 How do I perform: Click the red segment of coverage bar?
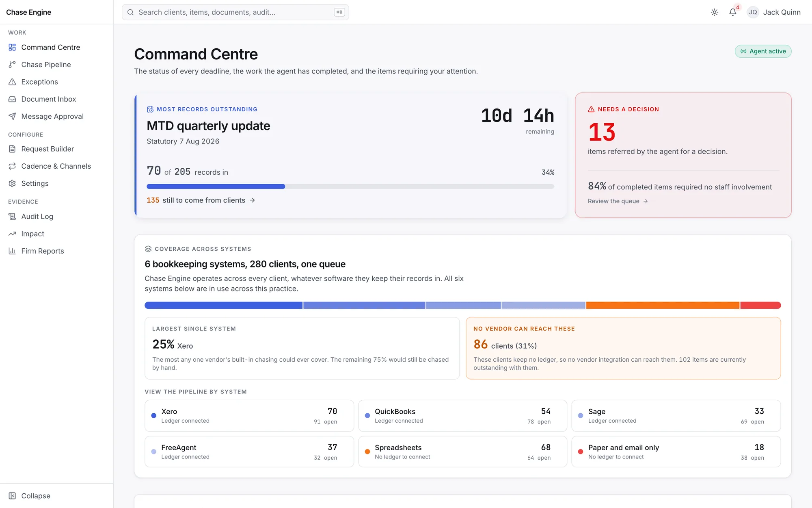[x=760, y=305]
